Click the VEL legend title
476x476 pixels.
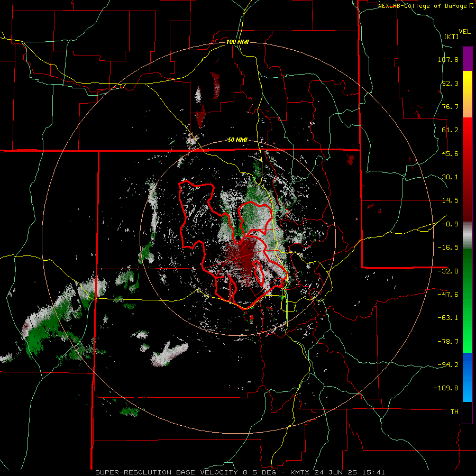coord(464,32)
